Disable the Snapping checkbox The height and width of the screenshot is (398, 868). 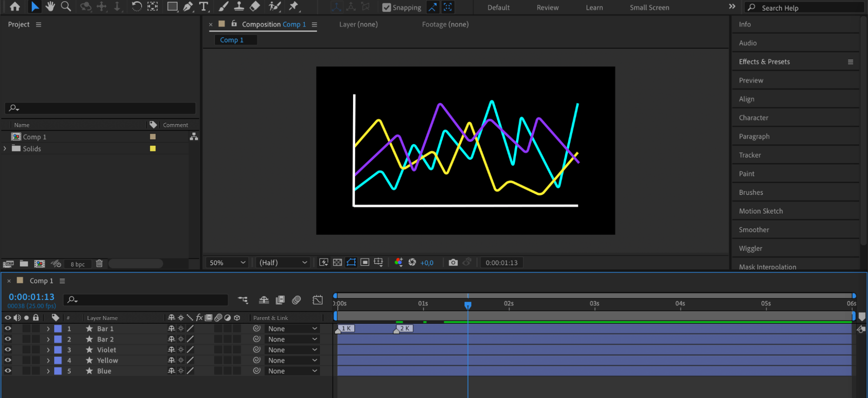[386, 7]
